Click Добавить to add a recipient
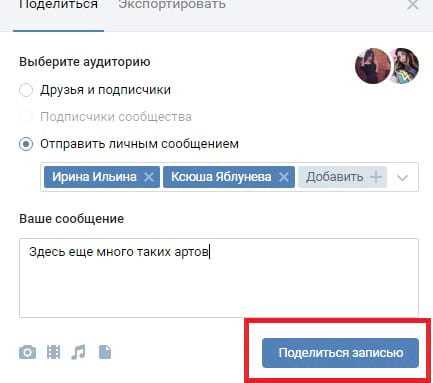This screenshot has width=433, height=383. tap(343, 177)
